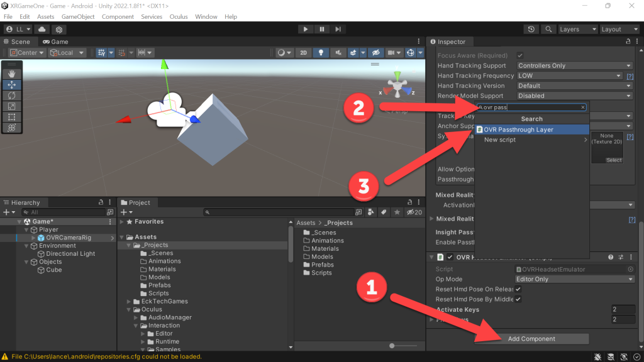
Task: Open Hand Tracking Version dropdown
Action: tap(574, 85)
